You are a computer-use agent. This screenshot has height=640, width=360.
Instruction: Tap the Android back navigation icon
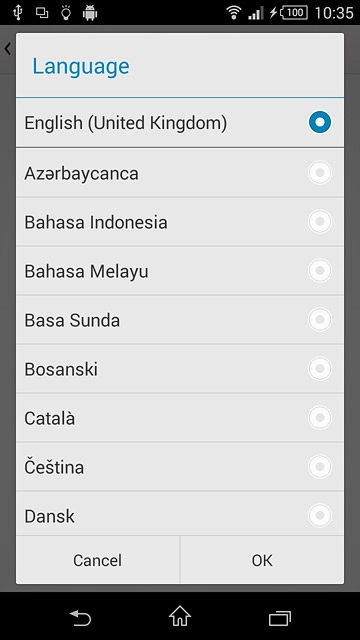[x=80, y=618]
